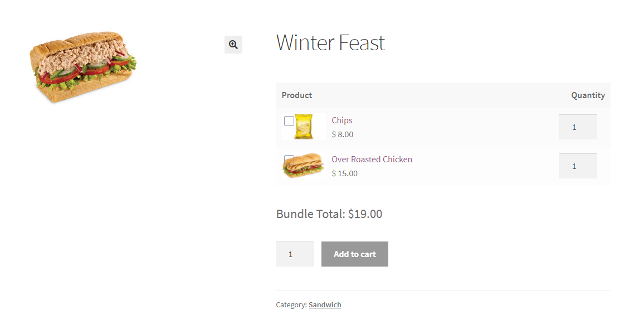Click the Winter Feast product title

(330, 43)
